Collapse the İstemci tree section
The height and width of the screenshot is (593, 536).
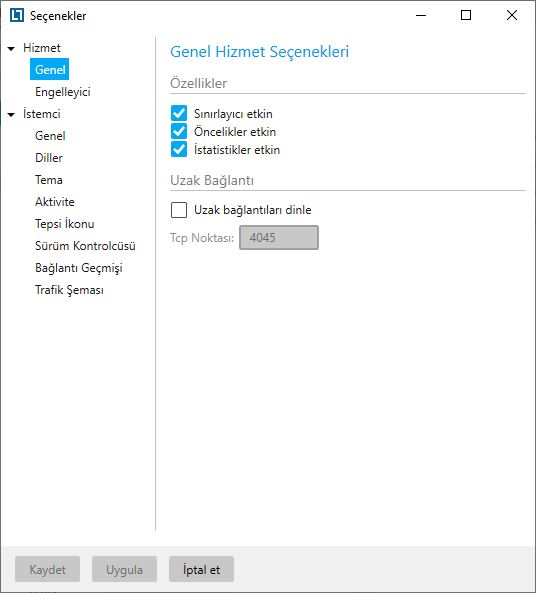[11, 114]
